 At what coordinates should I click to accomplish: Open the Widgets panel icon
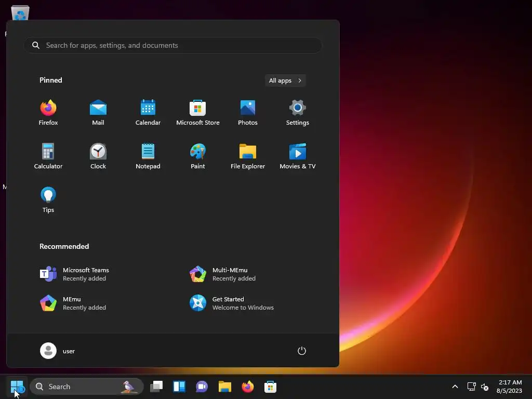[179, 387]
